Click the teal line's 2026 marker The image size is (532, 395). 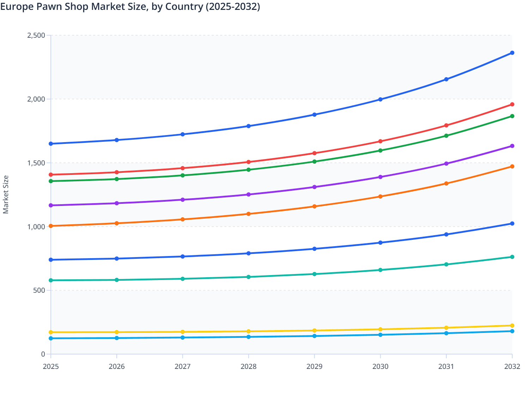[116, 280]
